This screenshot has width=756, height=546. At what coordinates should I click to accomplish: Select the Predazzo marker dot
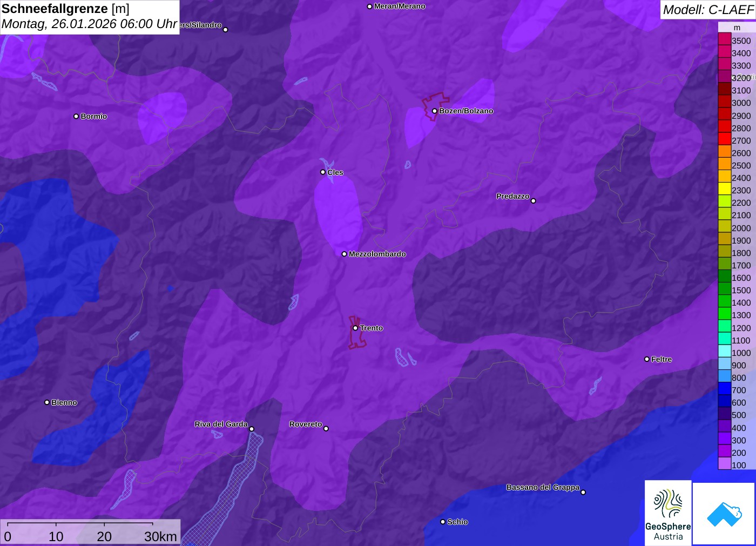[x=534, y=201]
